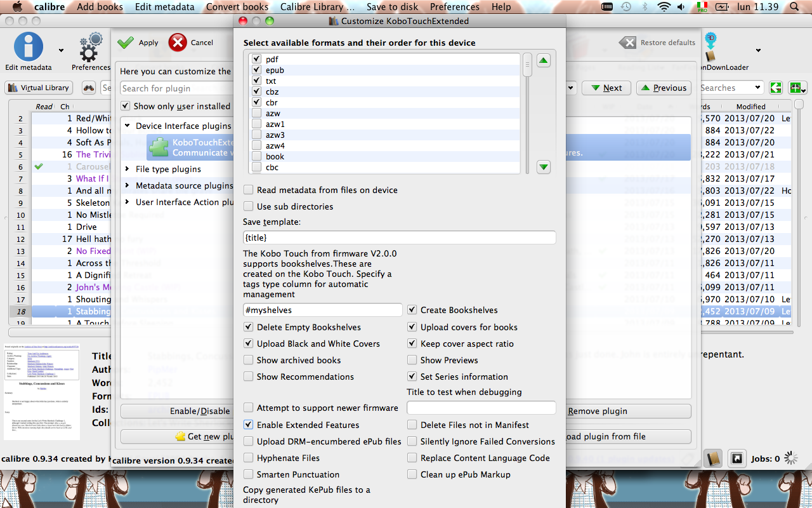Open the Save to disk menu
Screen dimensions: 812x508
(x=392, y=7)
